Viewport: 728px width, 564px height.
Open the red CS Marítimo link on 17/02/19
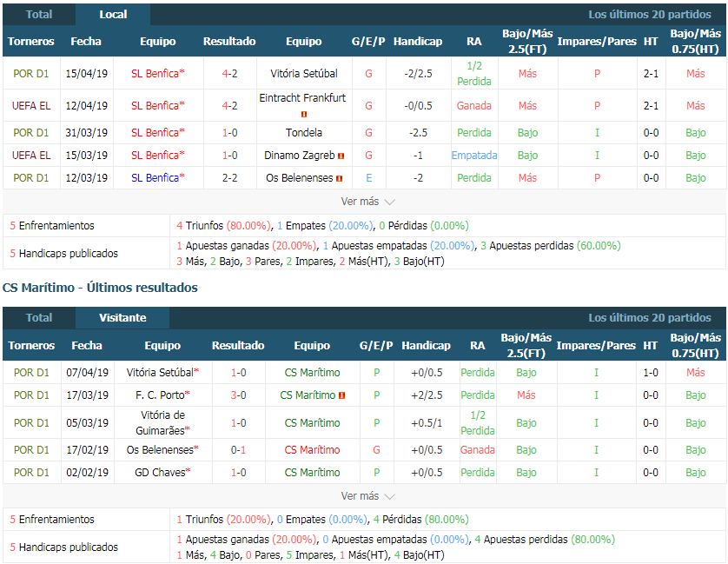tap(312, 449)
